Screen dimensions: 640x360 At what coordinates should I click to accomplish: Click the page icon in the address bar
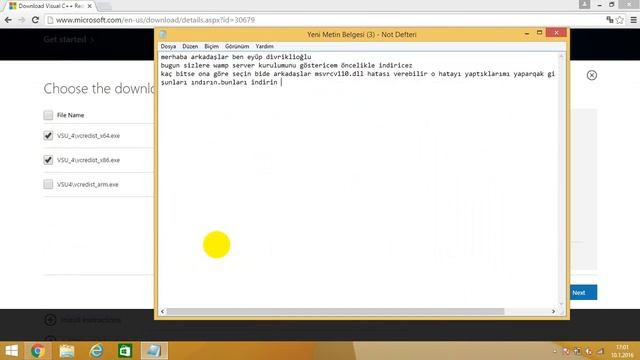(x=50, y=20)
